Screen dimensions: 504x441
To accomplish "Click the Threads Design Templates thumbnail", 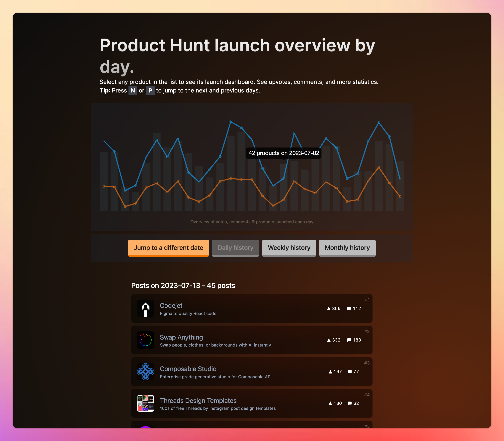I will (x=145, y=403).
